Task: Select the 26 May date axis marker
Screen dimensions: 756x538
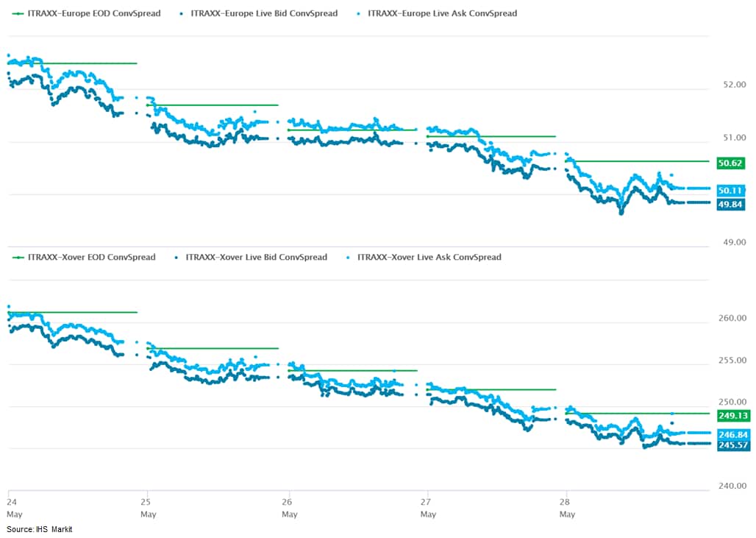Action: click(x=290, y=508)
